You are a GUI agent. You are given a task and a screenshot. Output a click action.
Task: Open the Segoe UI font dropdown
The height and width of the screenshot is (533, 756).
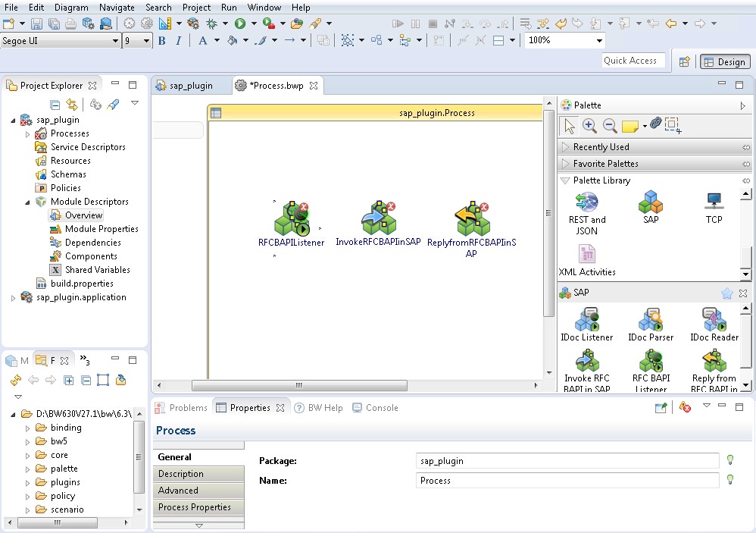(115, 41)
